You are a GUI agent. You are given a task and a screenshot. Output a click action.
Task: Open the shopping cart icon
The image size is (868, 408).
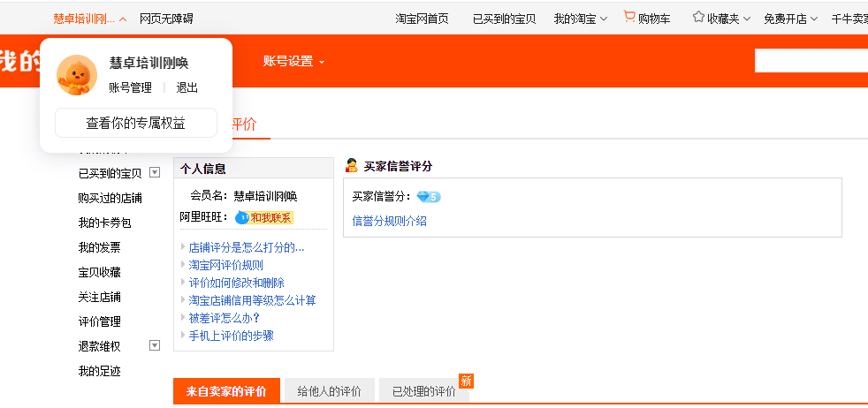tap(629, 17)
